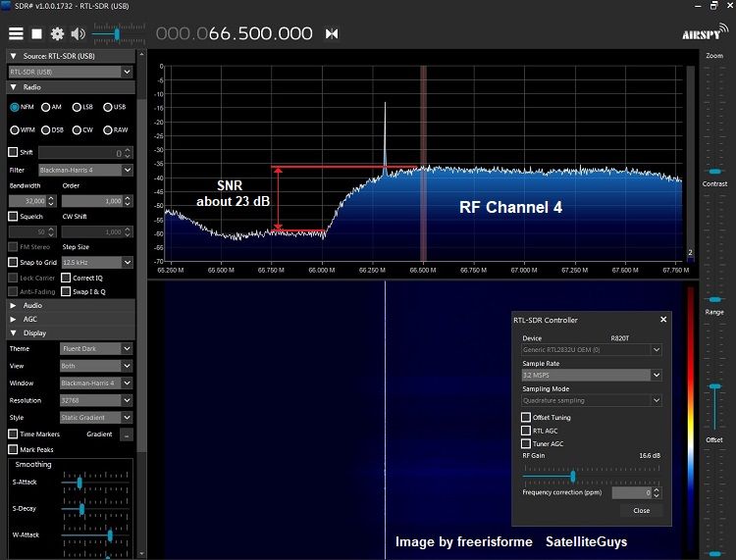Image resolution: width=736 pixels, height=560 pixels.
Task: Click the center tuning mode icon
Action: [332, 33]
